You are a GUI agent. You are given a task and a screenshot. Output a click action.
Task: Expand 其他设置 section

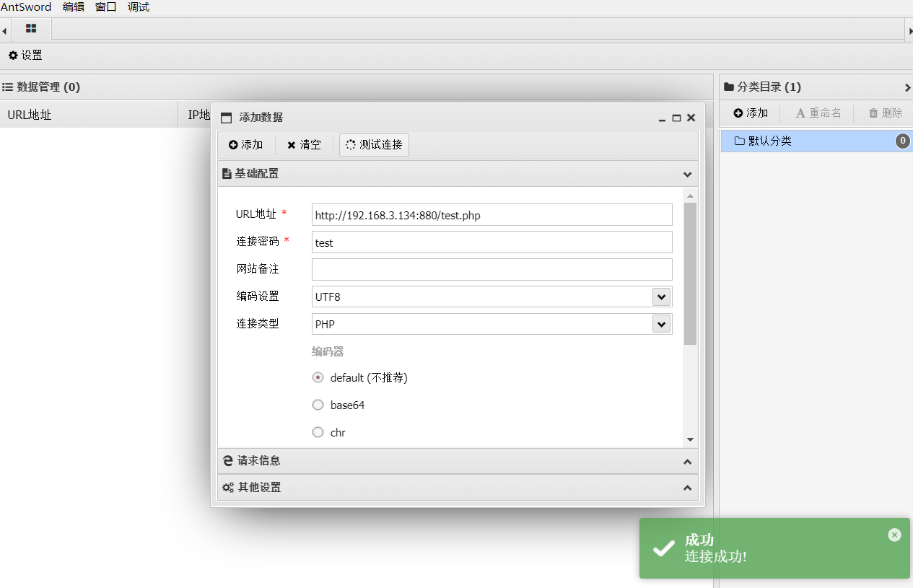click(x=687, y=488)
